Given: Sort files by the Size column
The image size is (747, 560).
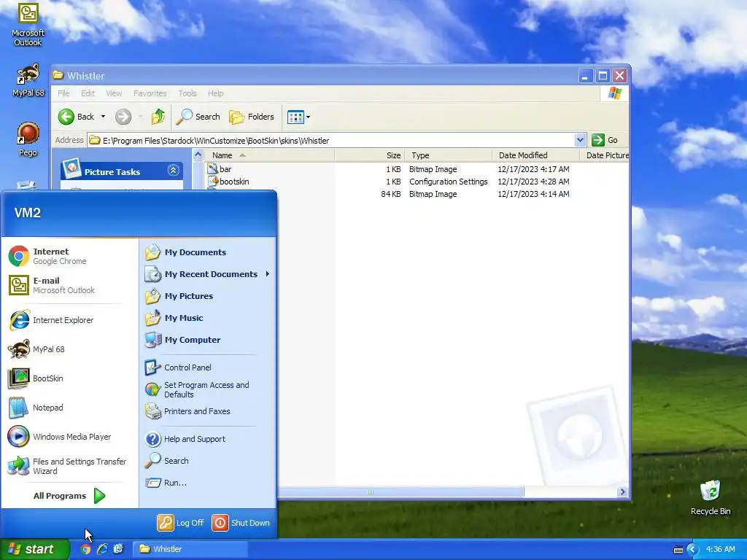Looking at the screenshot, I should (x=370, y=156).
